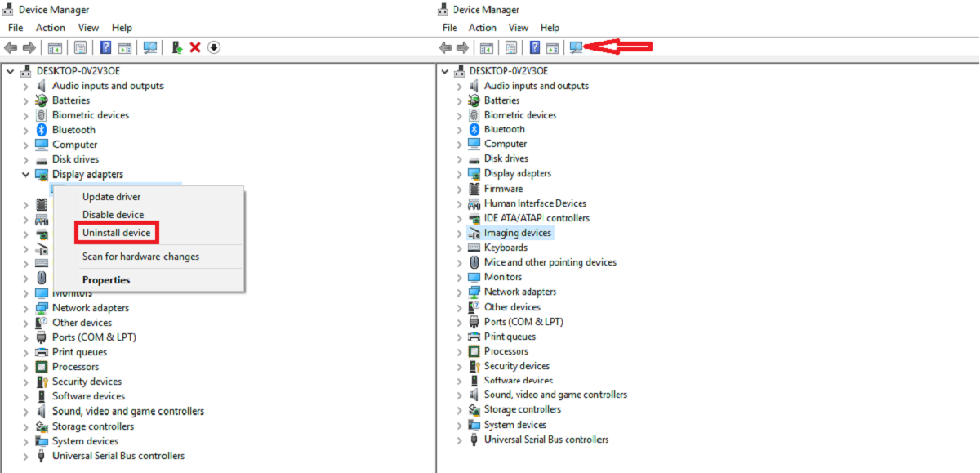Open File menu in right Device Manager

(450, 28)
